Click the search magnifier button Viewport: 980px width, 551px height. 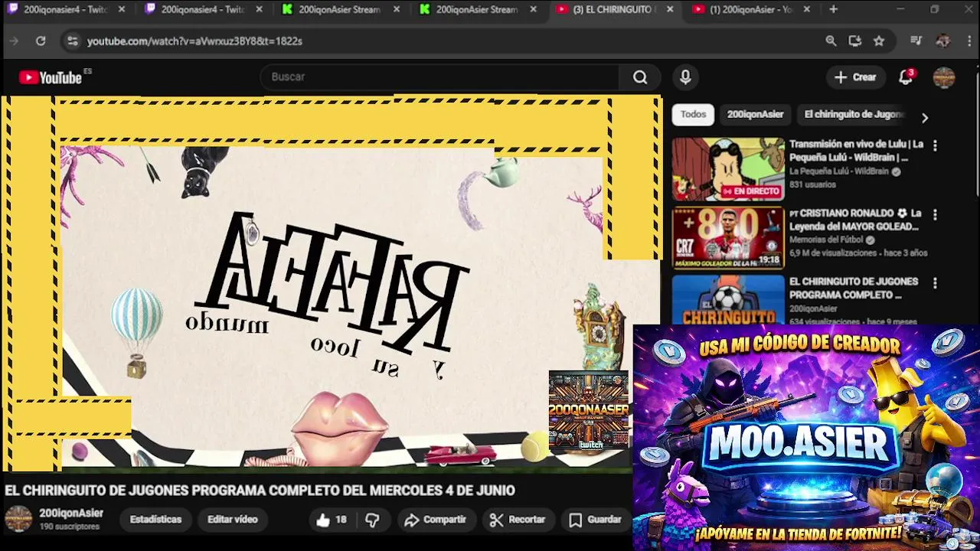[640, 77]
